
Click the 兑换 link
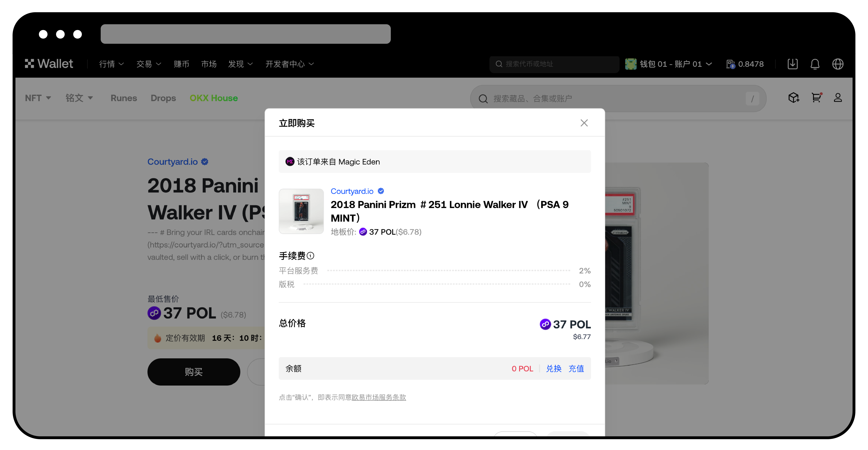(554, 369)
